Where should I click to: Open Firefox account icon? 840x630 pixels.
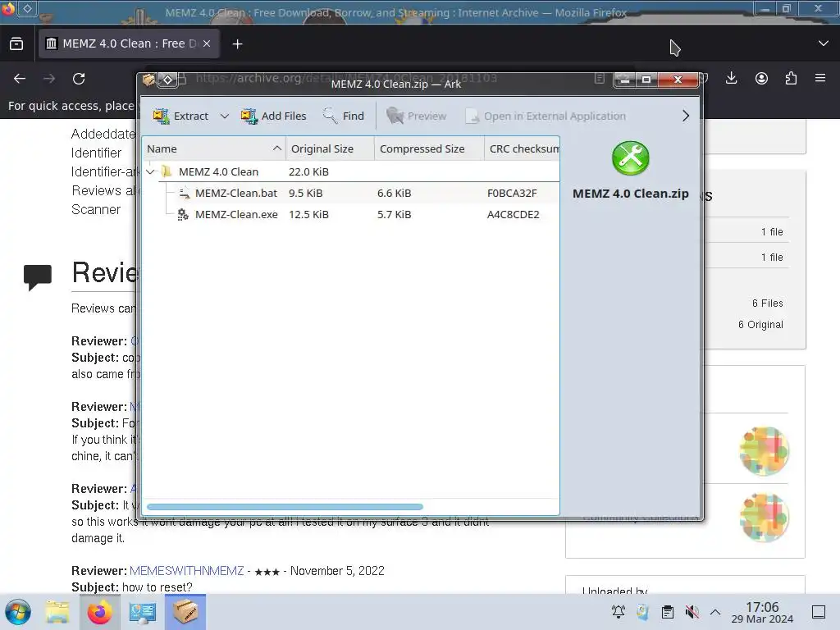pyautogui.click(x=761, y=79)
